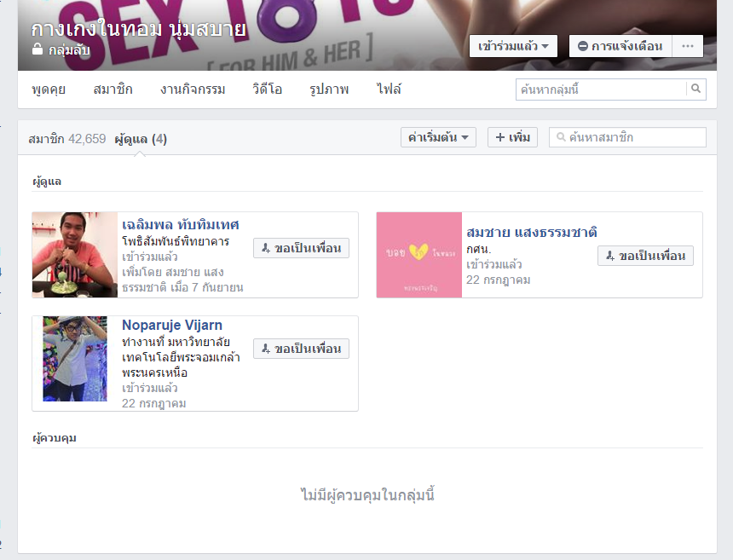The height and width of the screenshot is (560, 733).
Task: Send friend request to สมชาย แสงธรรมชาติ
Action: coord(645,256)
